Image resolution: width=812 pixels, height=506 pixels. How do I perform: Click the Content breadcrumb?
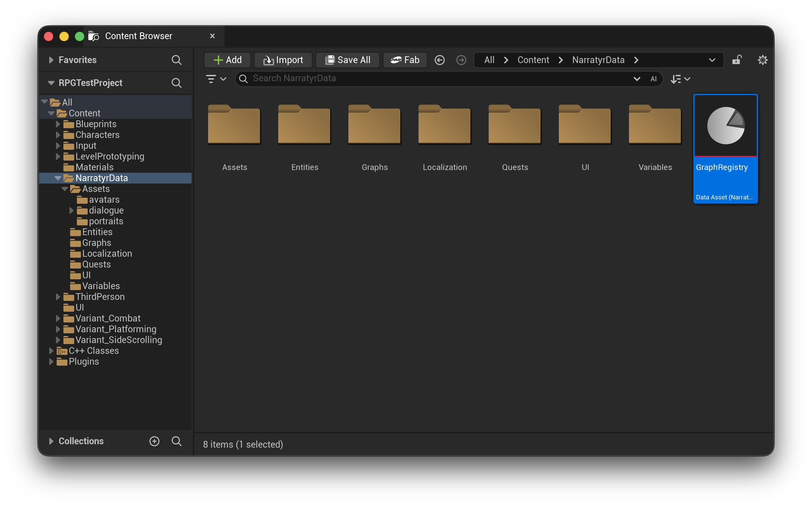(533, 60)
